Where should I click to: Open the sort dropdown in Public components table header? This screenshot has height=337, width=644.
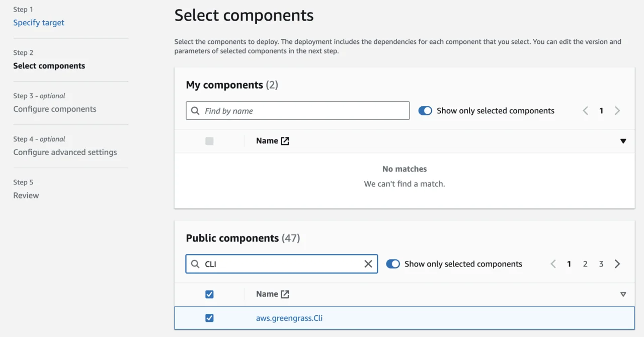[623, 294]
